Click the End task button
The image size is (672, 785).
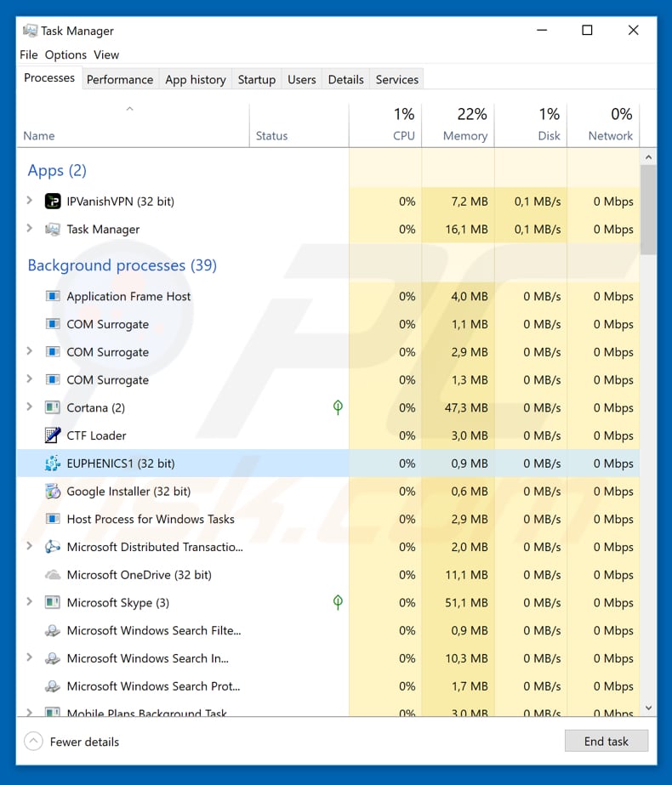607,741
